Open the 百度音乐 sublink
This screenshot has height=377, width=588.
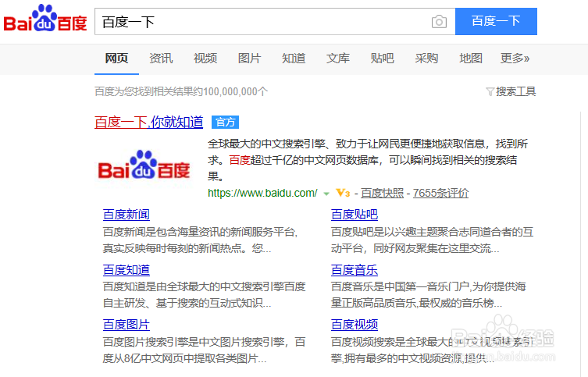[355, 270]
